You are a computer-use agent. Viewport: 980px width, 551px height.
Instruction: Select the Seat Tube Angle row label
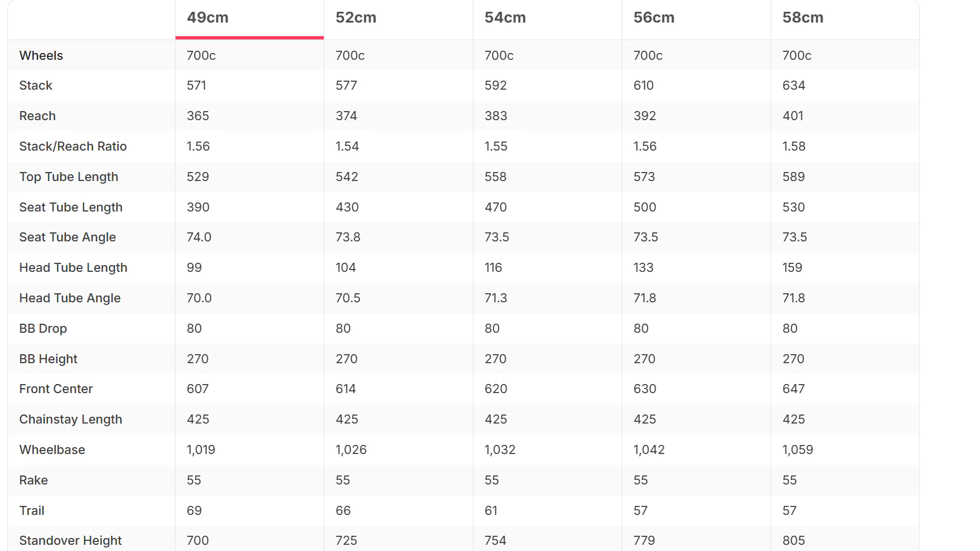point(68,237)
